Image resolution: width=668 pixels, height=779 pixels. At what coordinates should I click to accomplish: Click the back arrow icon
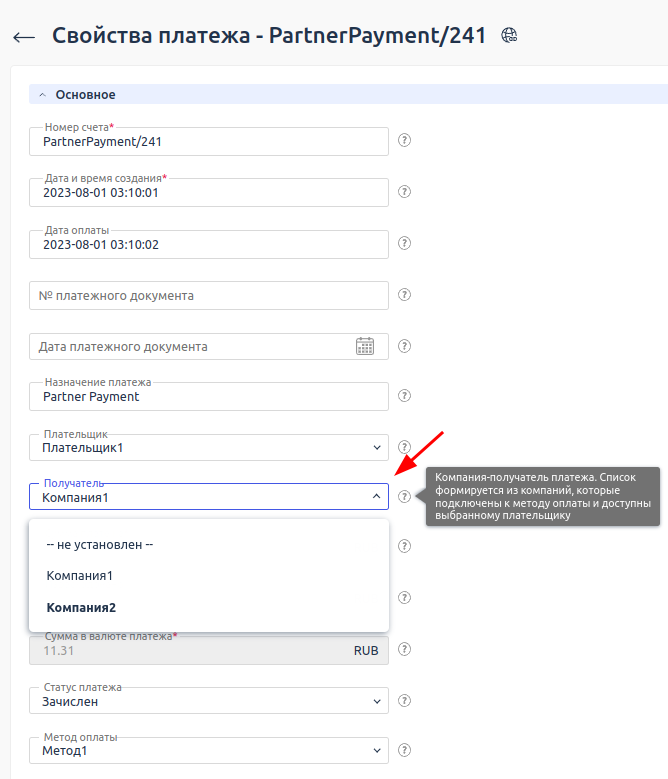tap(24, 37)
